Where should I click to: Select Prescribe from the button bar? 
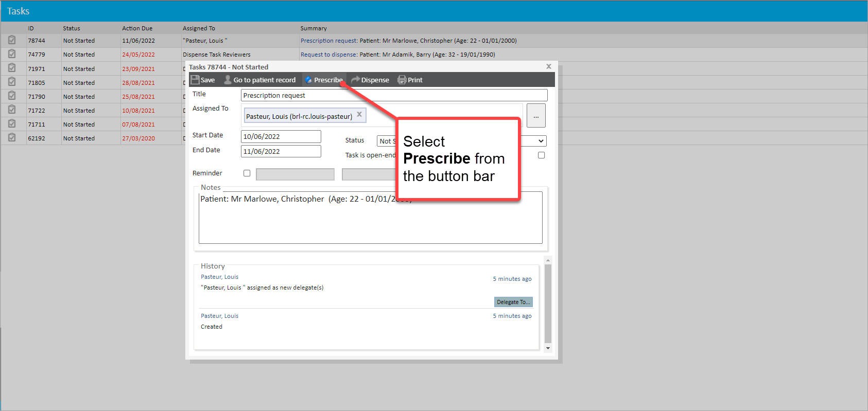coord(324,80)
